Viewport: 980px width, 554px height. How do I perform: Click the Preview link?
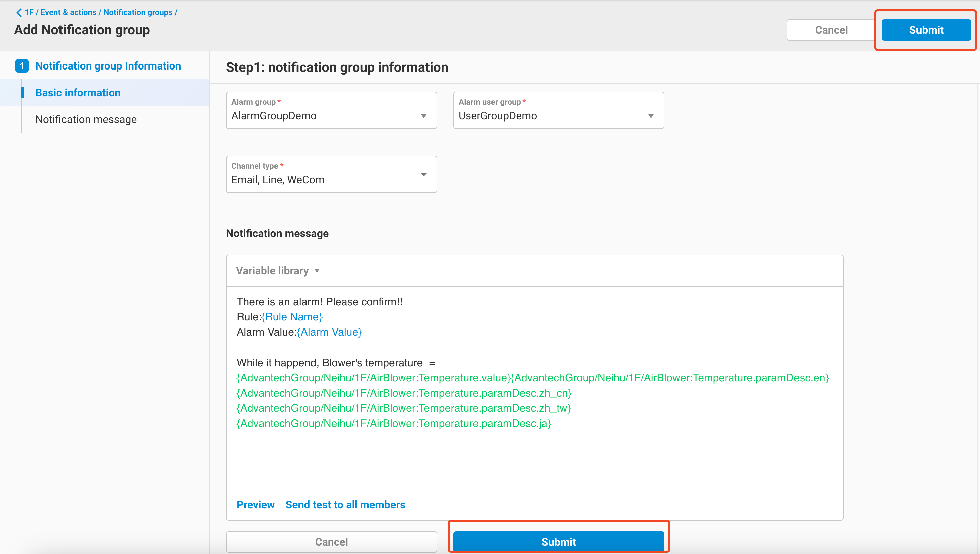tap(255, 504)
